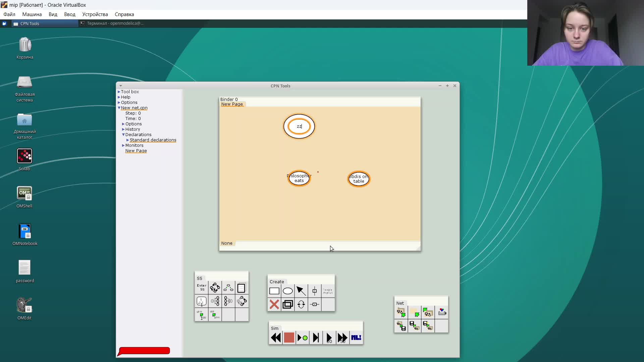Open the Устройства menu
644x362 pixels.
95,14
